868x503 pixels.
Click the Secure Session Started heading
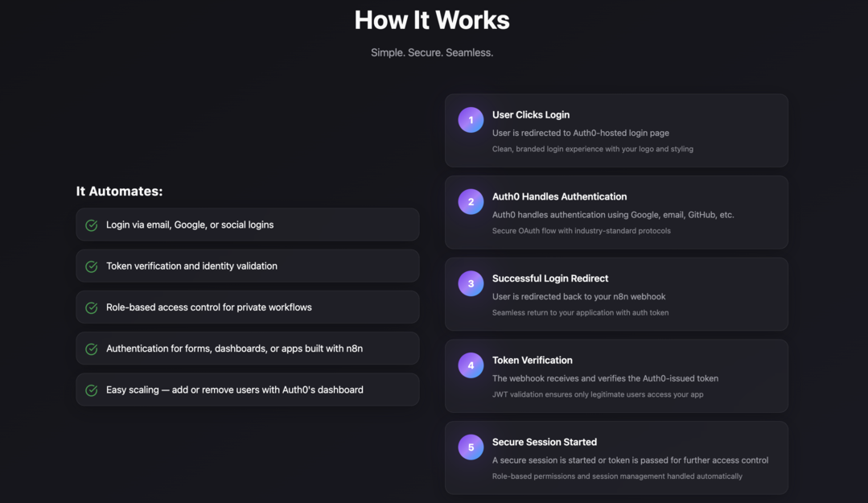point(544,442)
